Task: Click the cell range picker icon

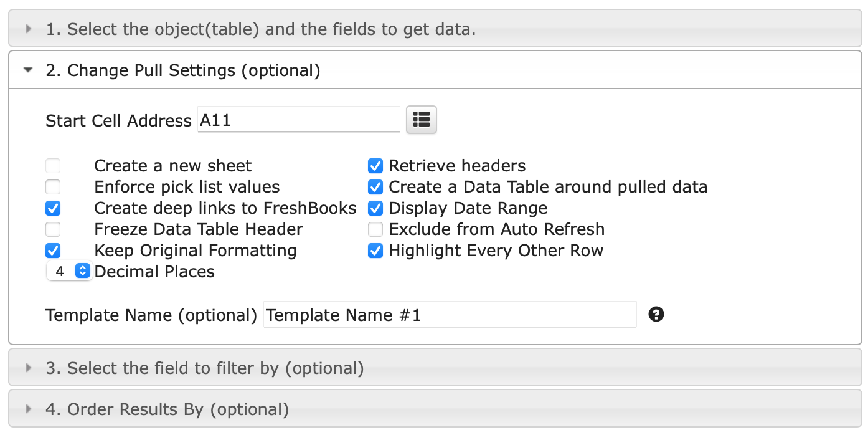Action: pos(422,119)
